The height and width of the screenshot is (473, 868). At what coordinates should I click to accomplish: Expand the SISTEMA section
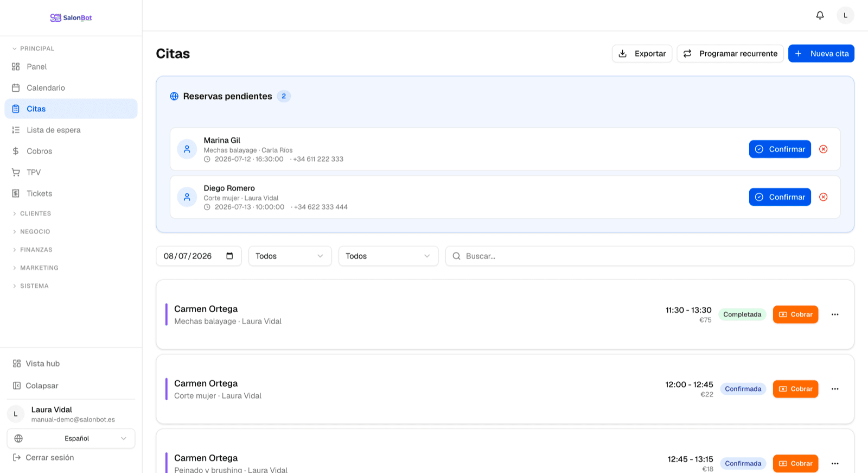[30, 286]
